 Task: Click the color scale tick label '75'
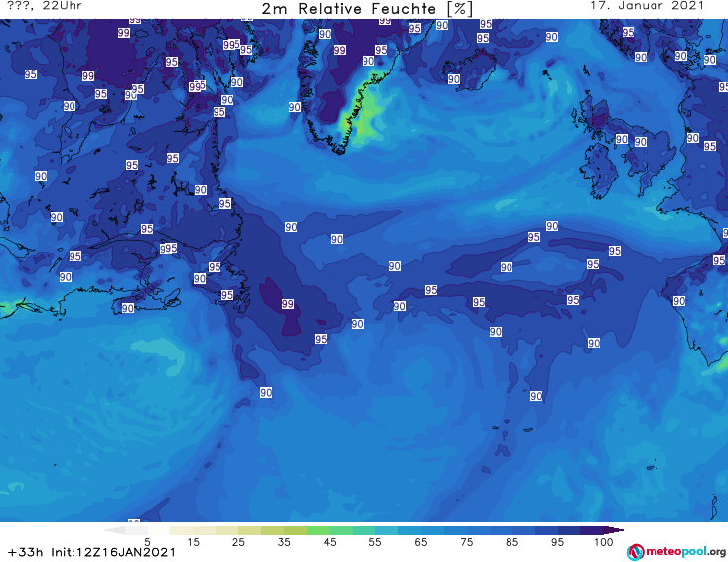pyautogui.click(x=466, y=542)
